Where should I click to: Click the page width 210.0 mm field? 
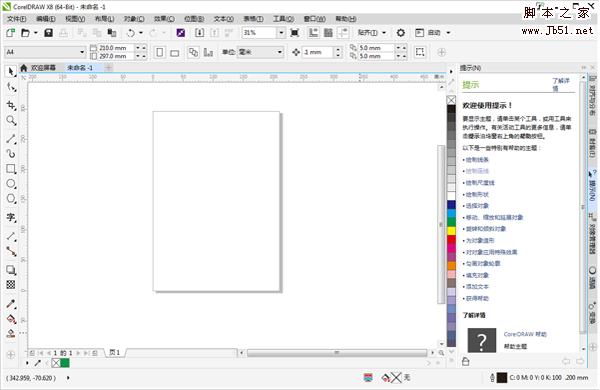click(116, 48)
